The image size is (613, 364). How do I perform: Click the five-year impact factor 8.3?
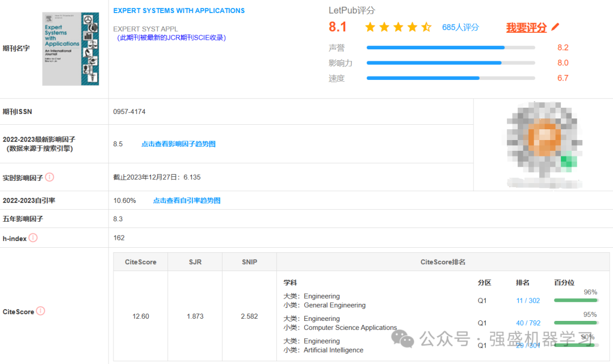(x=118, y=219)
